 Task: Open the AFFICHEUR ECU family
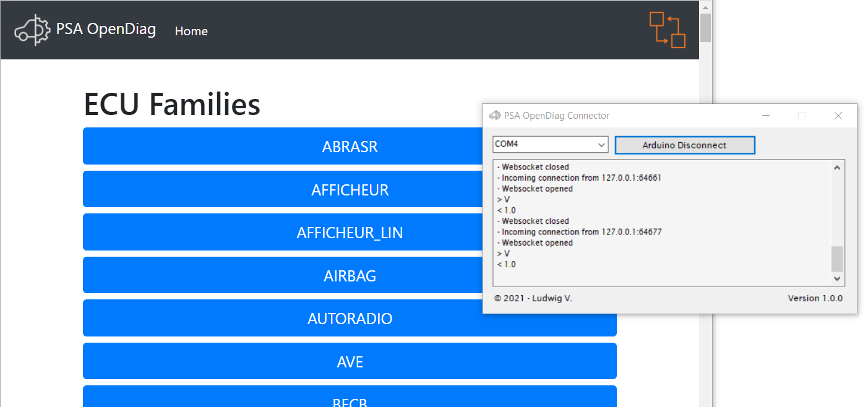350,189
